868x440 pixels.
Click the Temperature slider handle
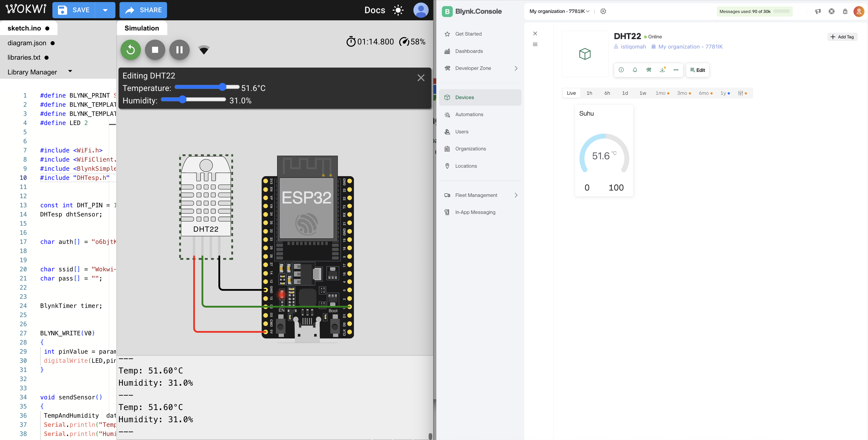coord(222,87)
